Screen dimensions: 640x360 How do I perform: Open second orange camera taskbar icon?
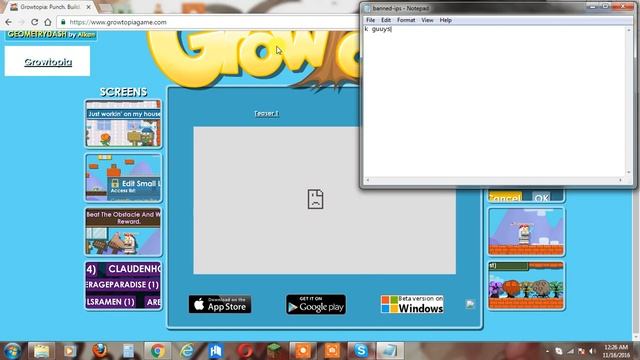point(332,351)
